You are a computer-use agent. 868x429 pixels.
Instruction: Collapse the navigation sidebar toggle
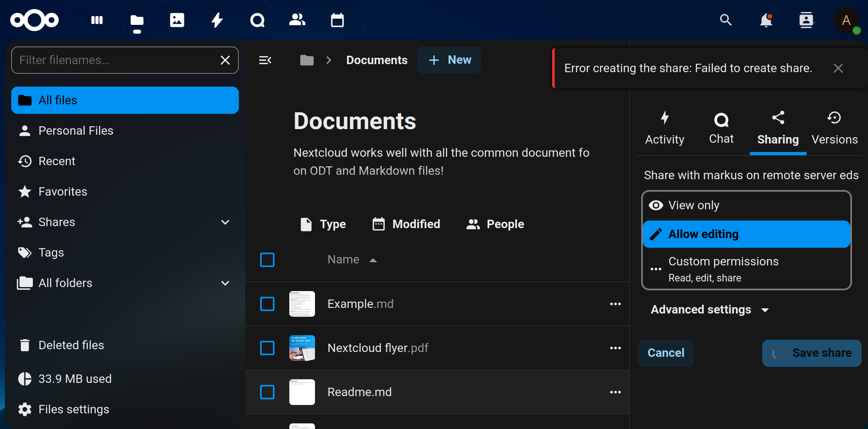[x=265, y=60]
